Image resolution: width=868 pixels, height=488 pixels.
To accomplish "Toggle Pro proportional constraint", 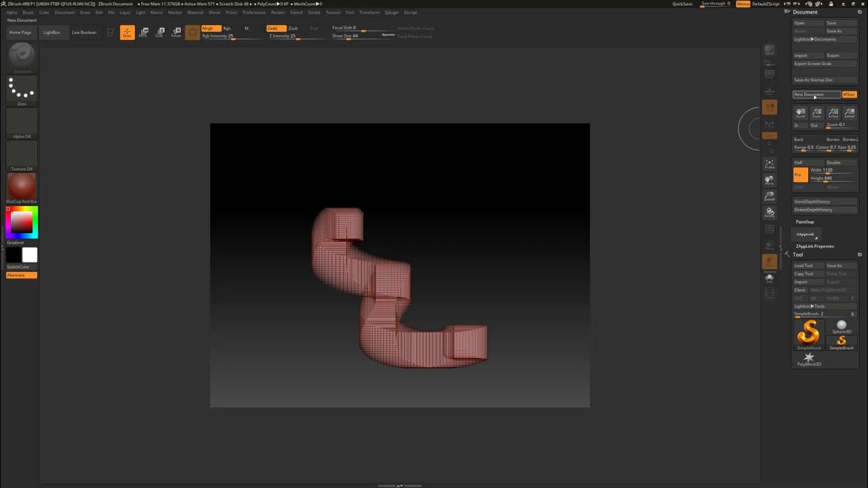I will [800, 175].
